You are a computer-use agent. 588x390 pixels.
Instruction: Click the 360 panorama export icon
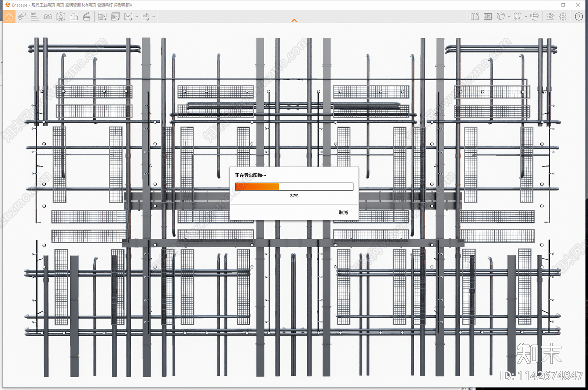129,17
